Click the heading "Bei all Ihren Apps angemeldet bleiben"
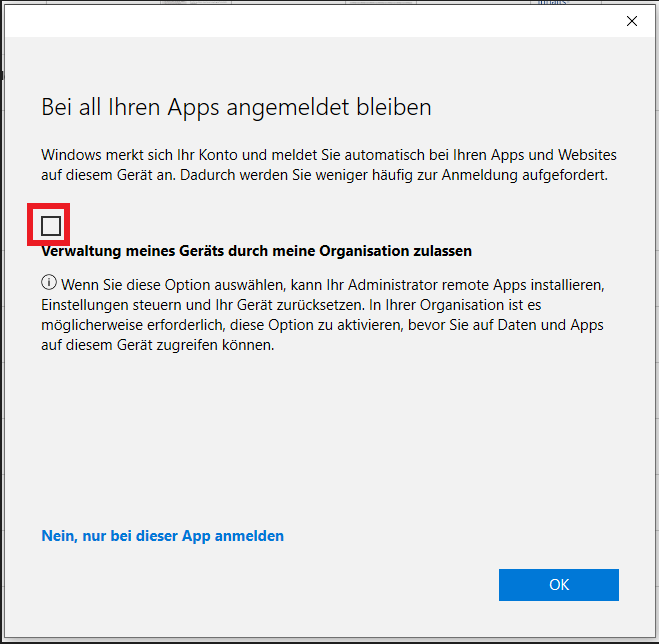 coord(236,107)
